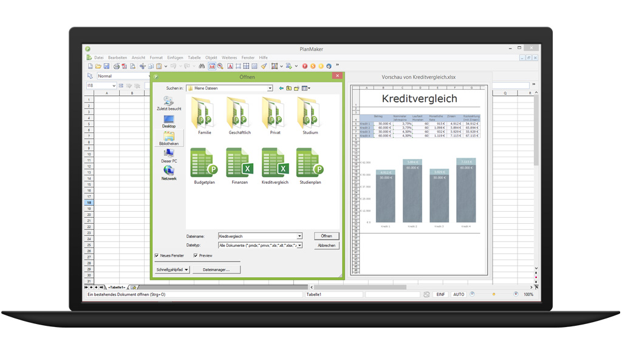
Task: Select Desktop in the places bar
Action: (169, 121)
